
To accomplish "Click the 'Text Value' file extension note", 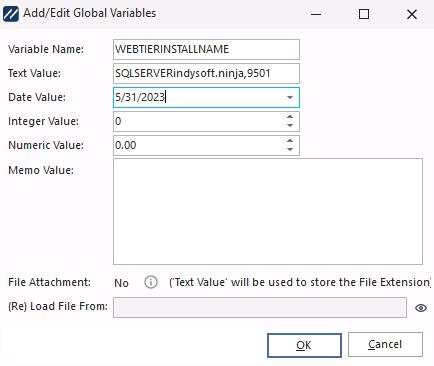I will [300, 282].
